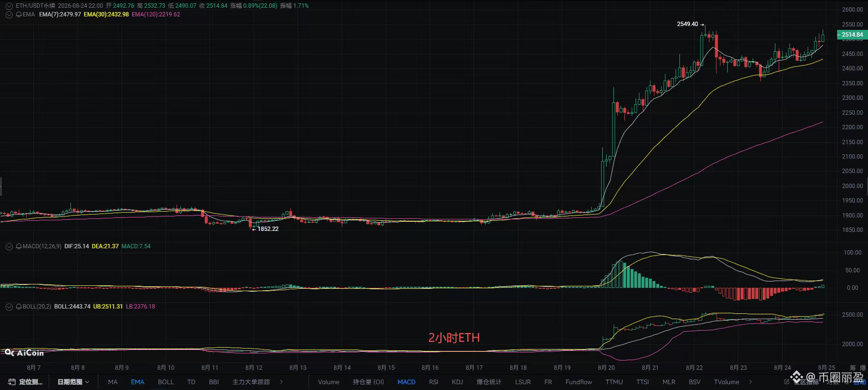The width and height of the screenshot is (868, 390).
Task: Show more main indicators after 主力大单跟踪
Action: click(282, 382)
